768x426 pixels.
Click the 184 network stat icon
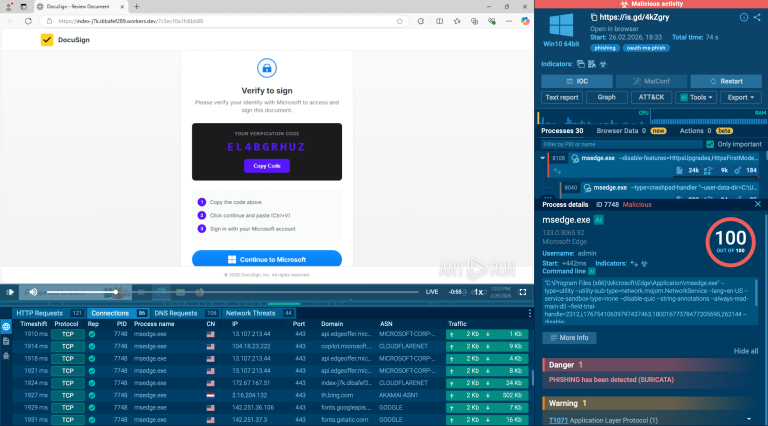737,170
